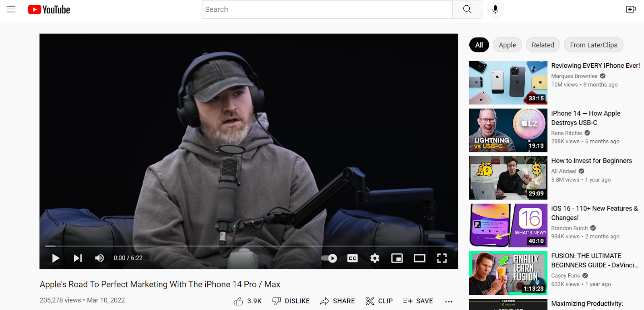Select the Related filter chip

pos(543,45)
